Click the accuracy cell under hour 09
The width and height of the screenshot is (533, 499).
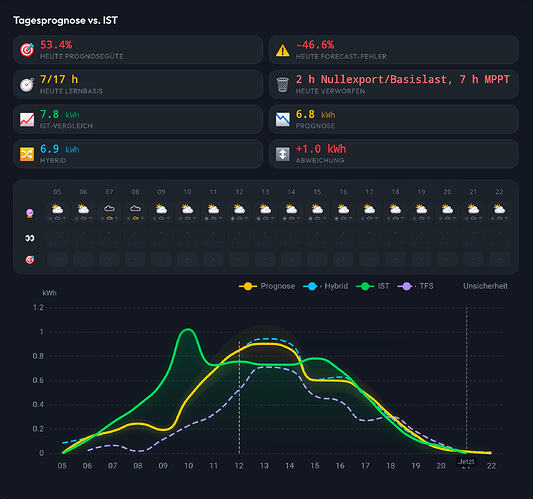click(x=161, y=259)
